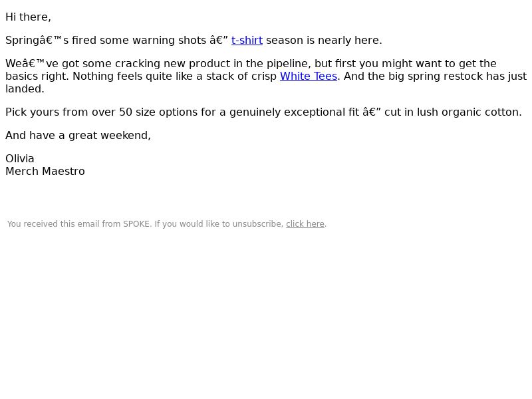Click 'genuinely exceptional fit' phrase

pos(294,112)
